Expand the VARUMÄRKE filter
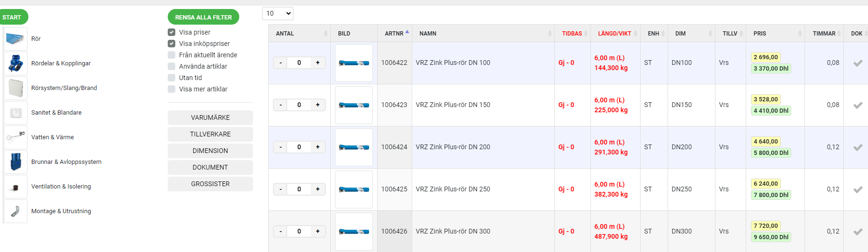The width and height of the screenshot is (868, 252). [x=210, y=117]
